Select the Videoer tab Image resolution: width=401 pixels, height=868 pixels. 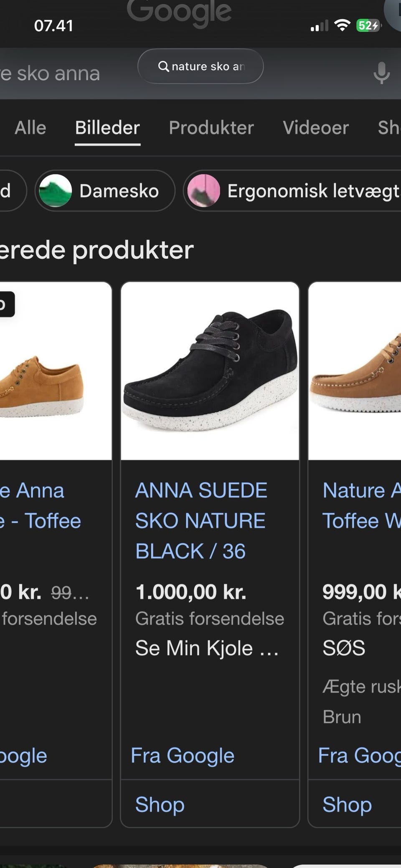(315, 128)
